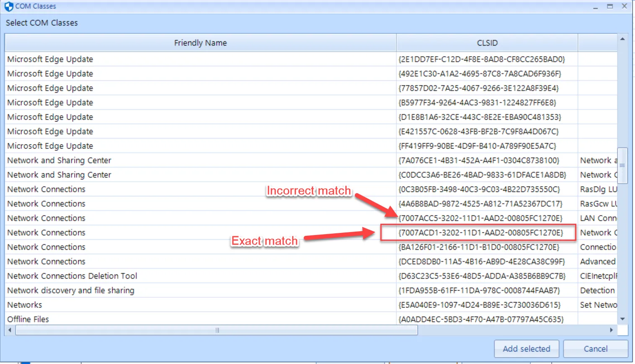Select the Network and Sharing Center entry
This screenshot has width=635, height=364.
point(59,160)
